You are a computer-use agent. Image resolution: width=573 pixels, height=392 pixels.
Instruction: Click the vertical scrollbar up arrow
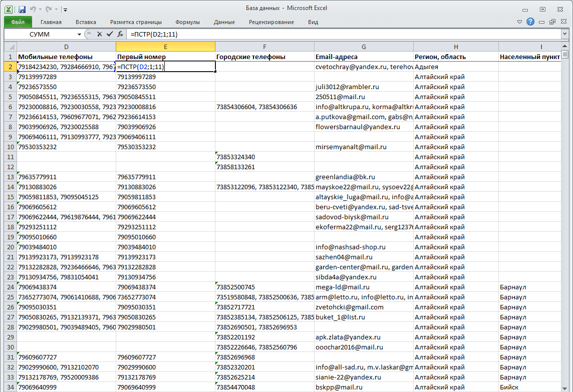coord(565,47)
